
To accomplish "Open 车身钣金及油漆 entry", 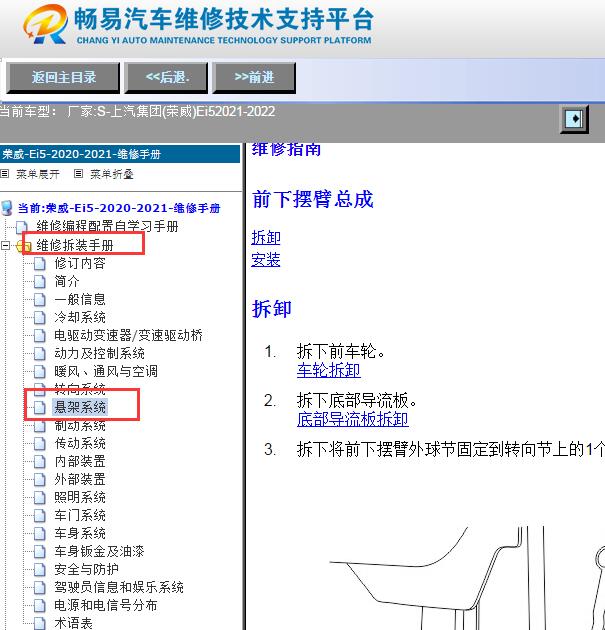I will [99, 551].
